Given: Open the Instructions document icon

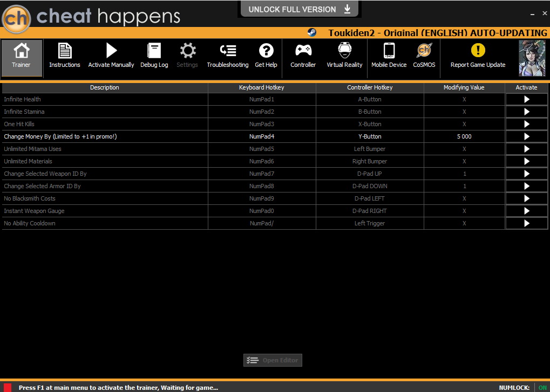Looking at the screenshot, I should [65, 51].
